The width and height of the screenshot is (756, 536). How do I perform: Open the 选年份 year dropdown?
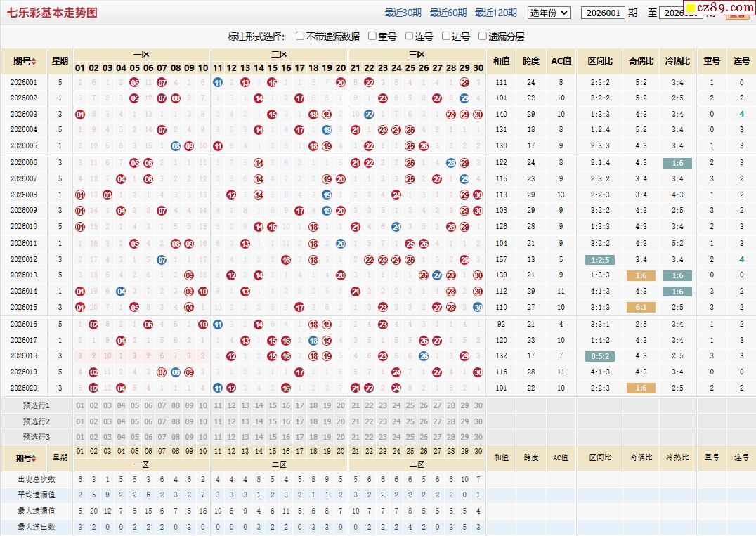click(549, 13)
